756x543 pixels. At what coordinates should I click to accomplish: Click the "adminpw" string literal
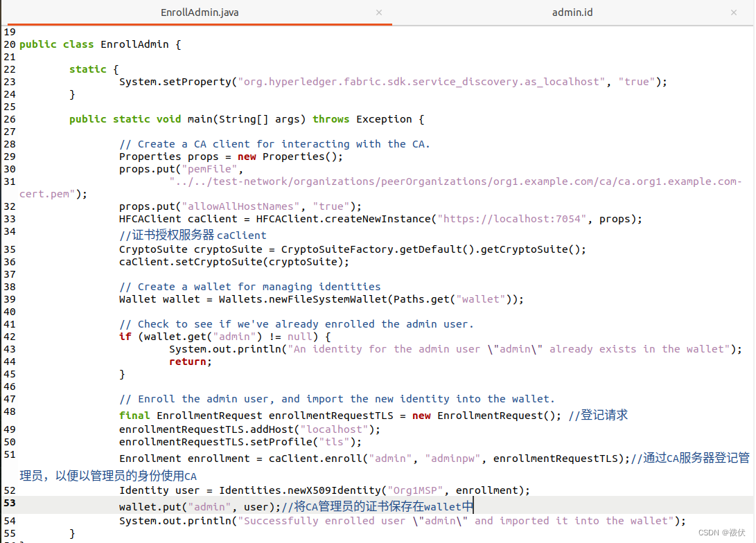[452, 459]
